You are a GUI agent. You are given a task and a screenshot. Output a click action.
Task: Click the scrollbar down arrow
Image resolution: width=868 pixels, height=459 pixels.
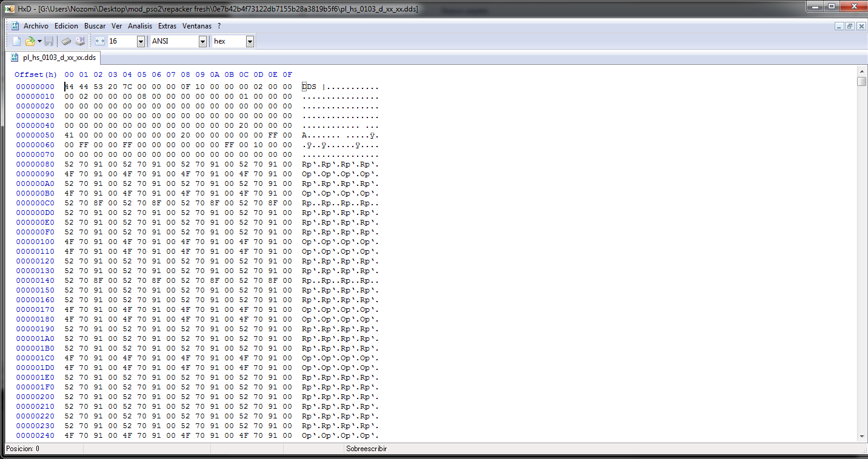click(x=861, y=436)
